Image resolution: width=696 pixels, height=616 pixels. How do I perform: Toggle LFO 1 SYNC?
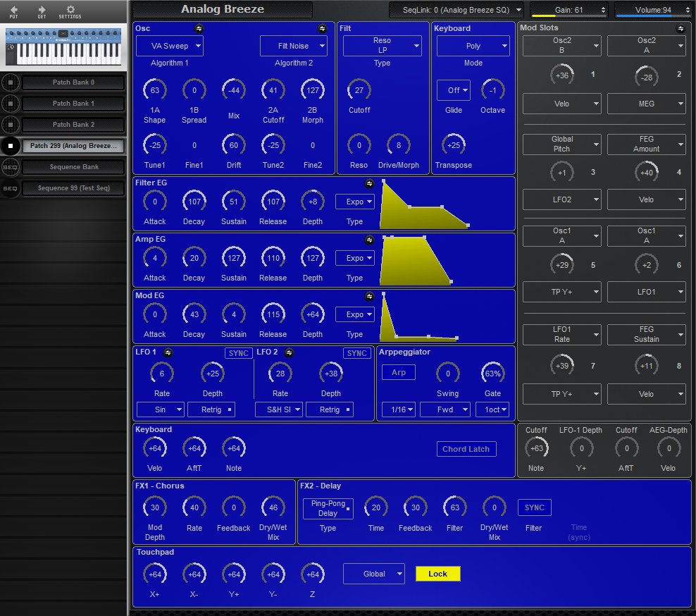click(x=238, y=353)
